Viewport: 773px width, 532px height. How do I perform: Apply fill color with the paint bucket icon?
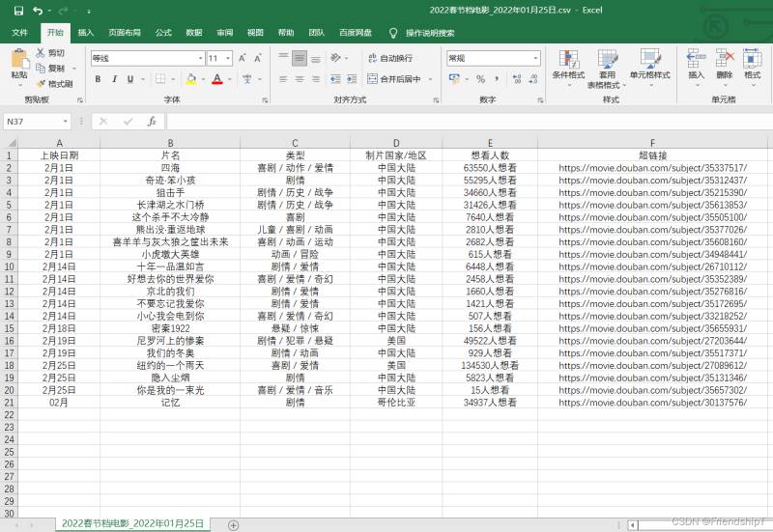tap(191, 79)
